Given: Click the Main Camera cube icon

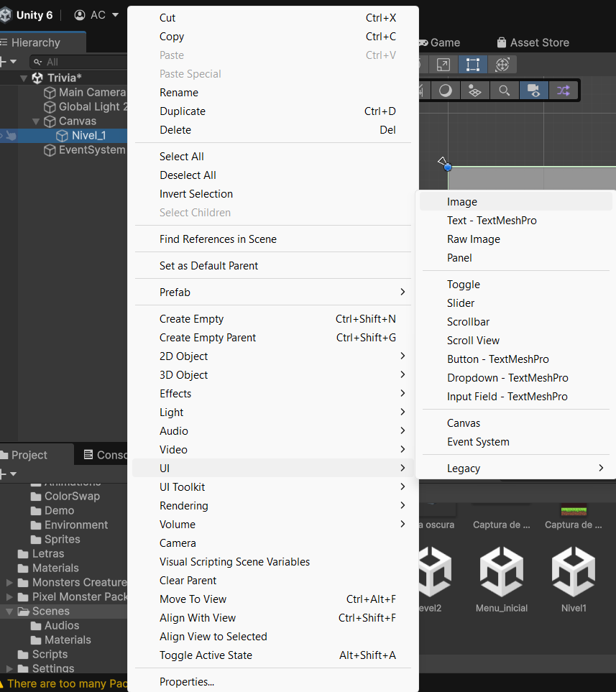Looking at the screenshot, I should click(50, 93).
